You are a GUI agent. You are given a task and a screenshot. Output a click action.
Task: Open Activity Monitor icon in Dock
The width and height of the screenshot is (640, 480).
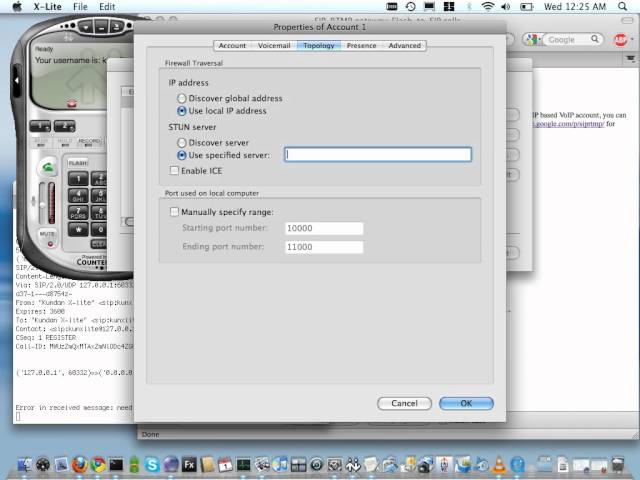tap(244, 465)
